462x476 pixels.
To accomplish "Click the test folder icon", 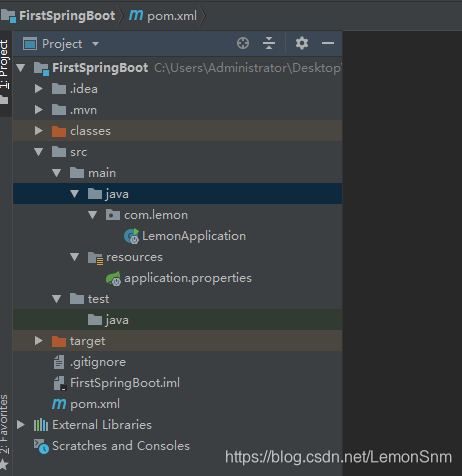I will pyautogui.click(x=77, y=299).
